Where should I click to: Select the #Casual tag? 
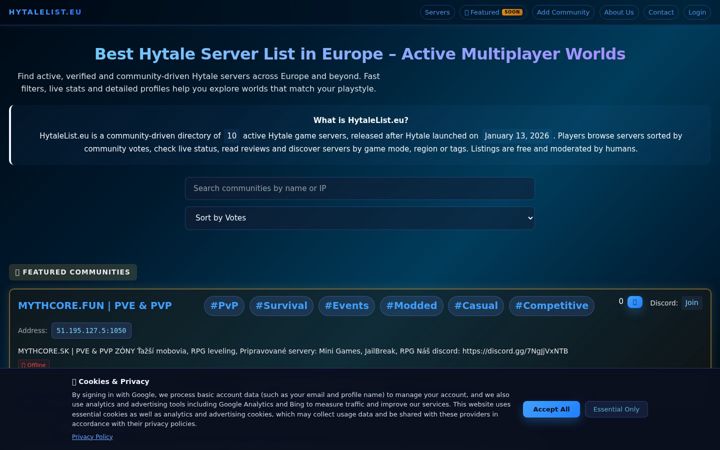pos(476,306)
